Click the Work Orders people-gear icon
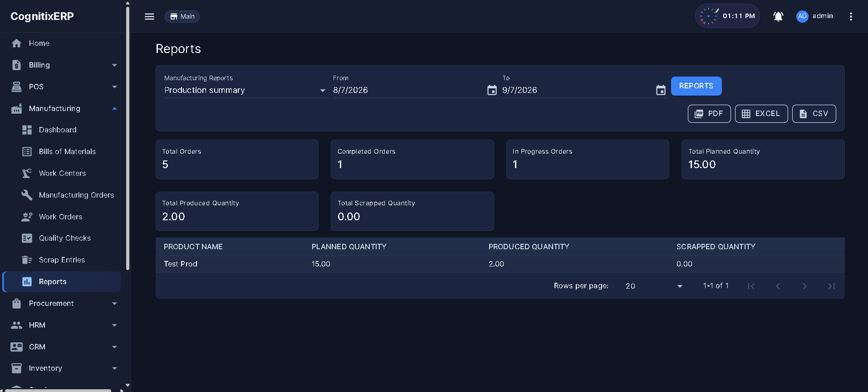 point(27,217)
